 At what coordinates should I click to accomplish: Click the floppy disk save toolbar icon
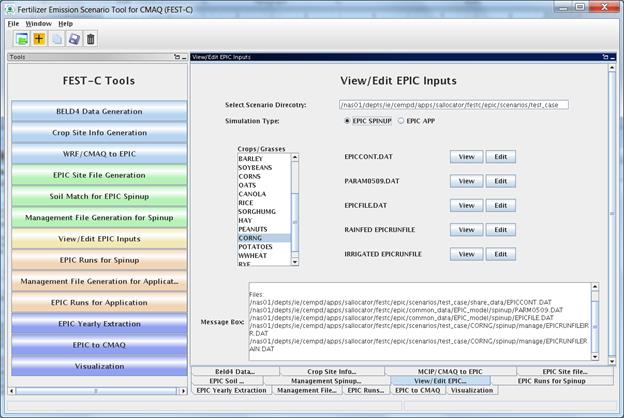point(74,39)
